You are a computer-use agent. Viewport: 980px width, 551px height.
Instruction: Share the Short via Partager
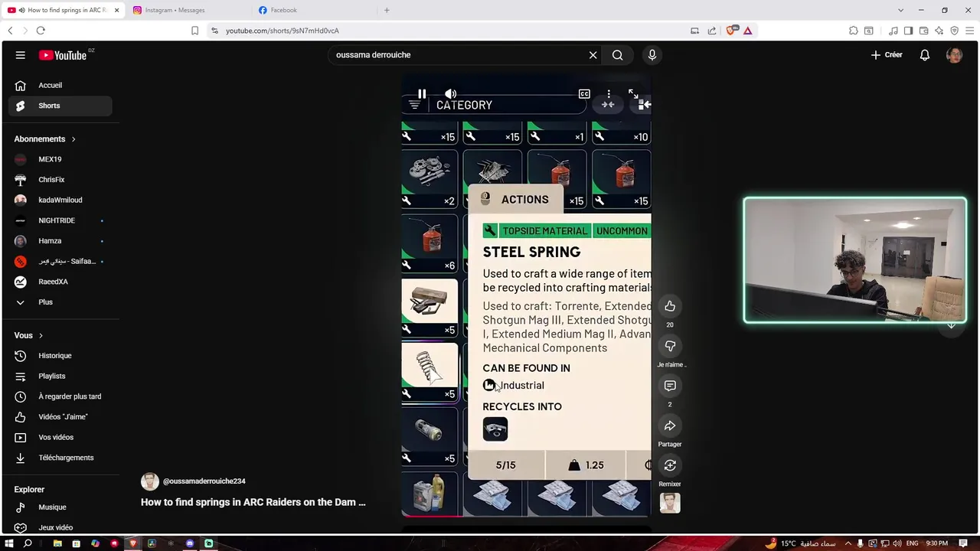(670, 425)
